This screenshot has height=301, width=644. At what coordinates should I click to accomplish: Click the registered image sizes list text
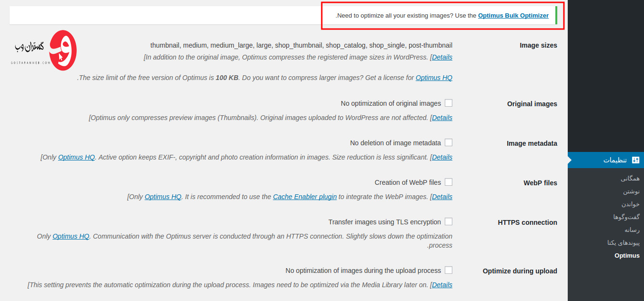click(301, 46)
